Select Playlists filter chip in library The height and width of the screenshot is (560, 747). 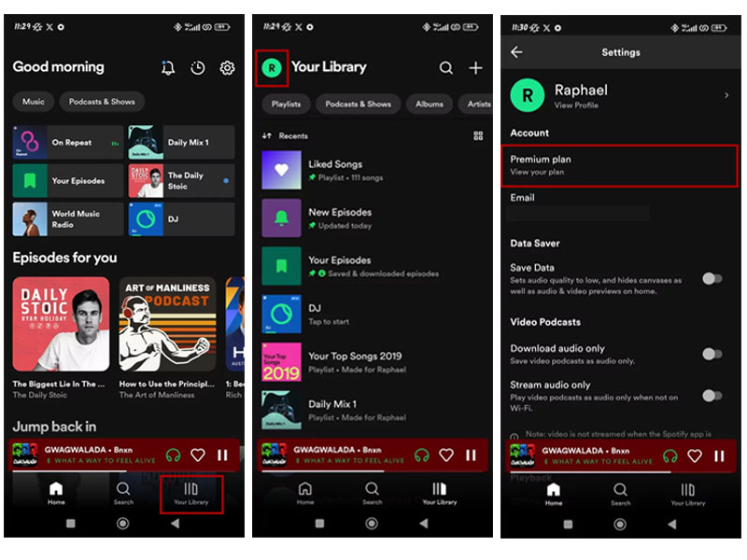286,104
